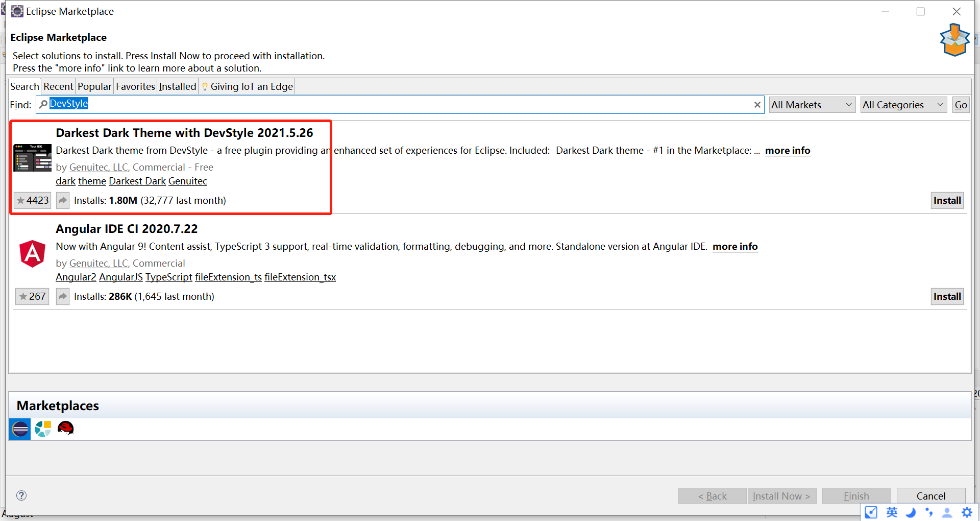
Task: Install Darkest Dark Theme with DevStyle
Action: point(947,200)
